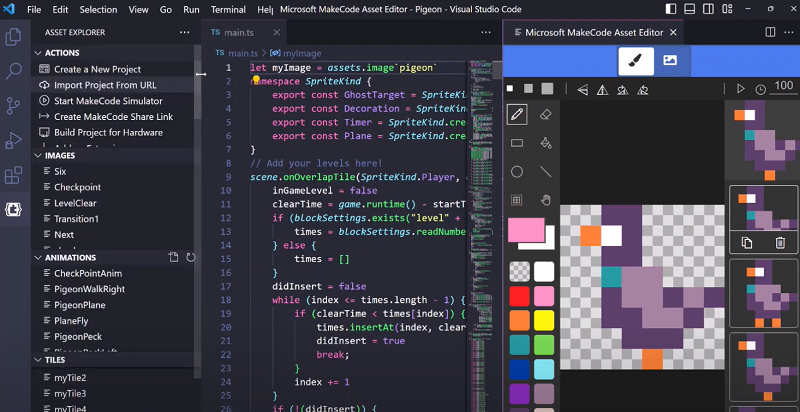Viewport: 800px width, 412px height.
Task: Switch to the image gallery tab
Action: pyautogui.click(x=670, y=61)
